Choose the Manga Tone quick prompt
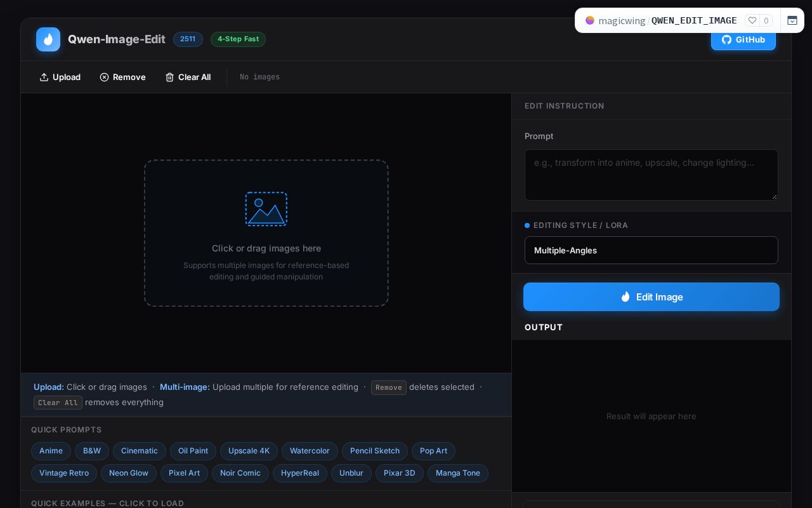 coord(458,473)
